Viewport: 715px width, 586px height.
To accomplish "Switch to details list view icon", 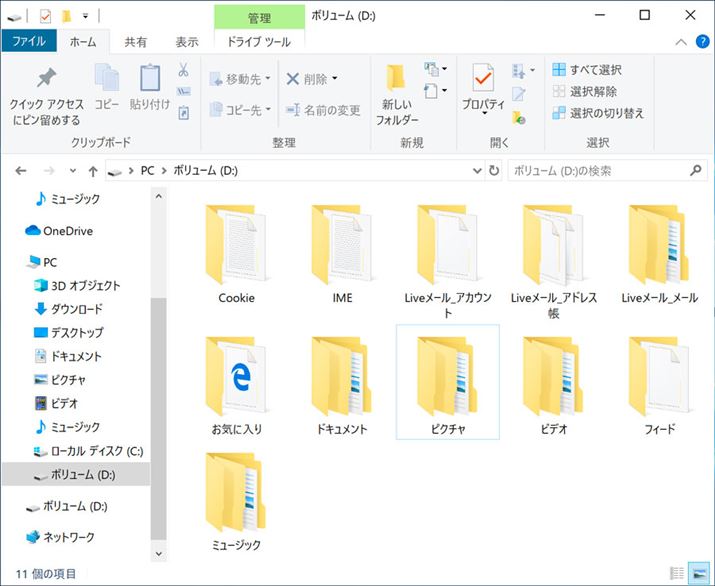I will (677, 573).
